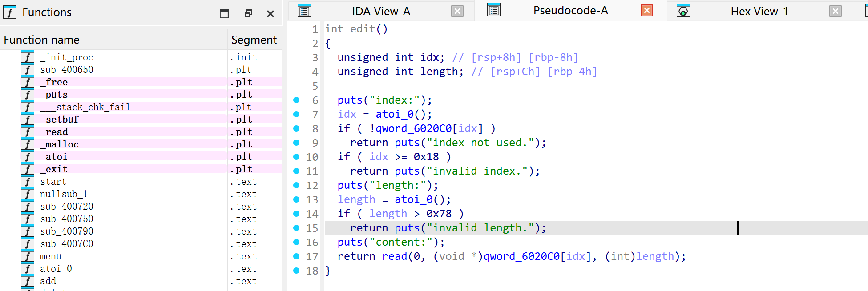Switch to the IDA View-A tab

pos(381,11)
